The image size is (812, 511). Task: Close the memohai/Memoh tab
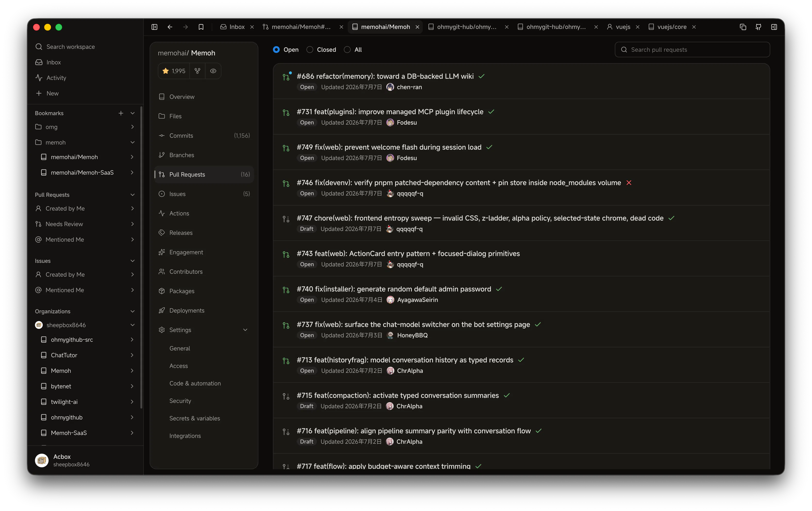(417, 27)
